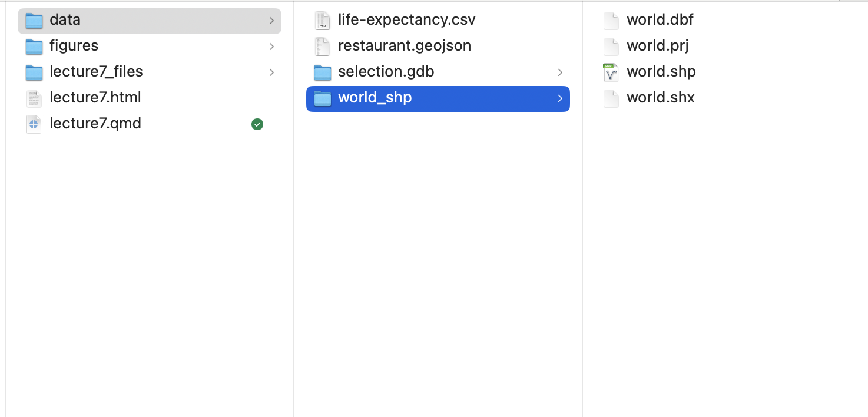Expand the lecture7_files folder chevron

[x=271, y=72]
